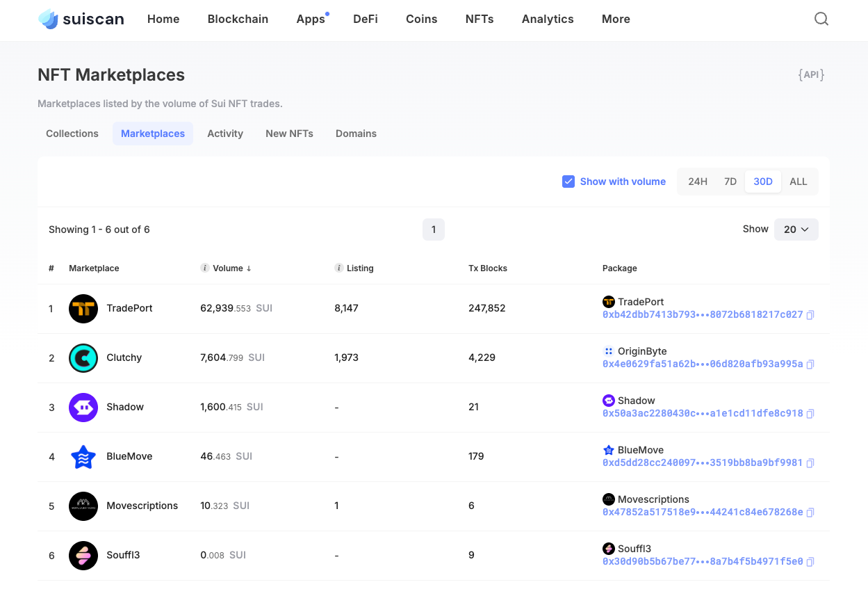Open OriginByte package address 0x4e0629fa51a62b link

(703, 364)
